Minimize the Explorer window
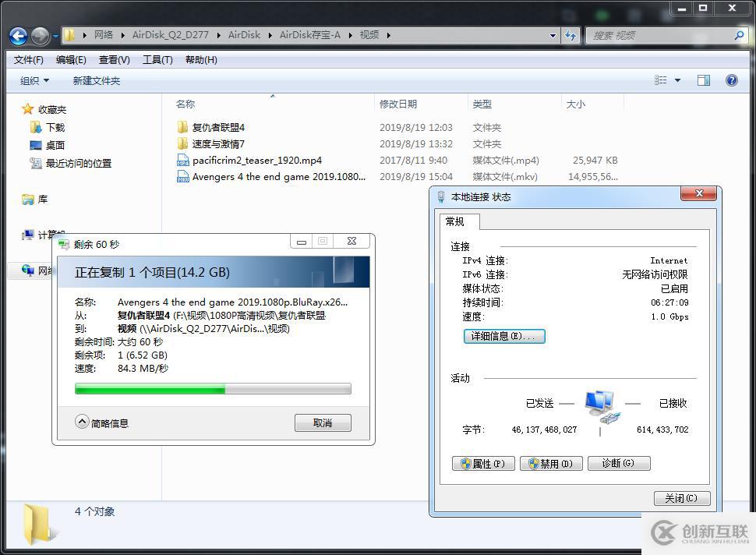This screenshot has height=555, width=756. (682, 9)
